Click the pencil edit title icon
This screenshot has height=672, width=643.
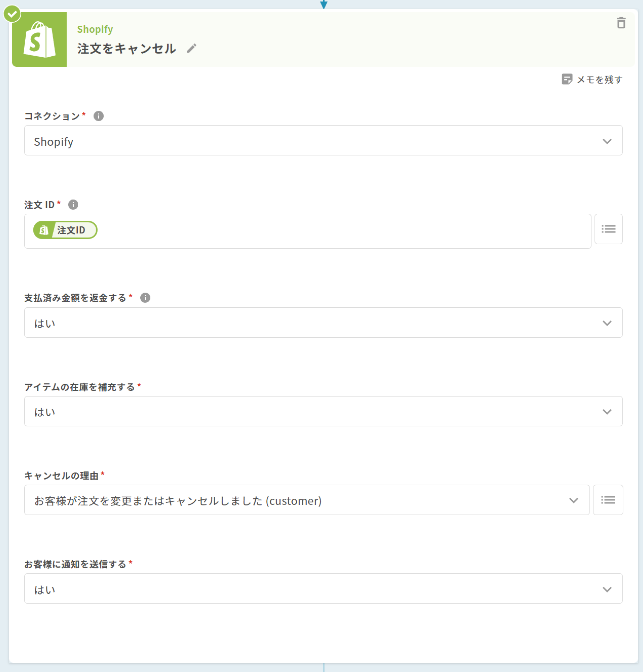(x=192, y=48)
